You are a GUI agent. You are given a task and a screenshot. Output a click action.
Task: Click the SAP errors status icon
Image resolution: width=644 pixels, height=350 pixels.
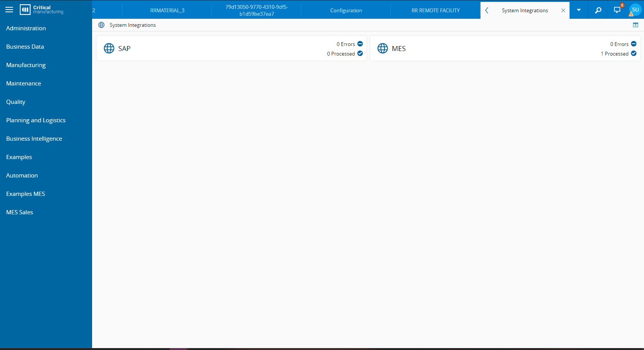click(360, 44)
